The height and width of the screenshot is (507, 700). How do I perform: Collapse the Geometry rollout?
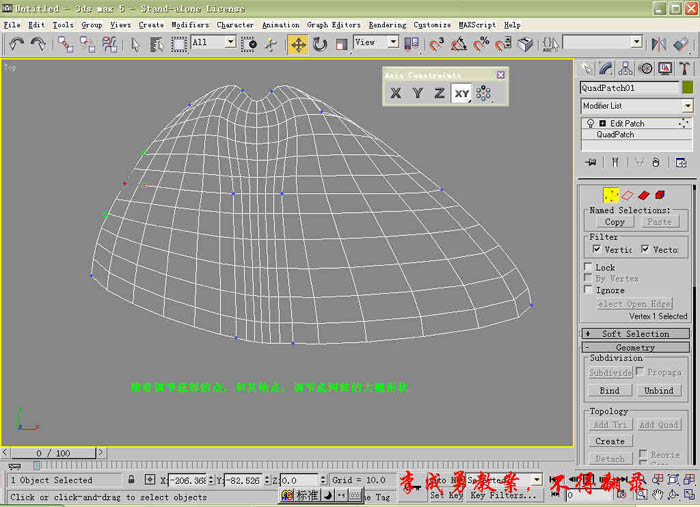(636, 347)
